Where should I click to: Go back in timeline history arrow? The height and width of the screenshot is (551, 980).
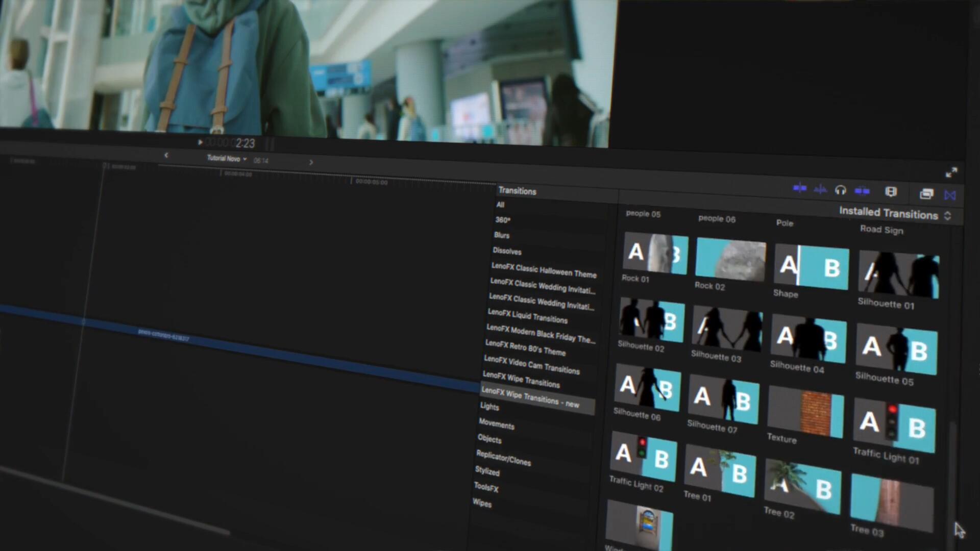click(x=166, y=155)
